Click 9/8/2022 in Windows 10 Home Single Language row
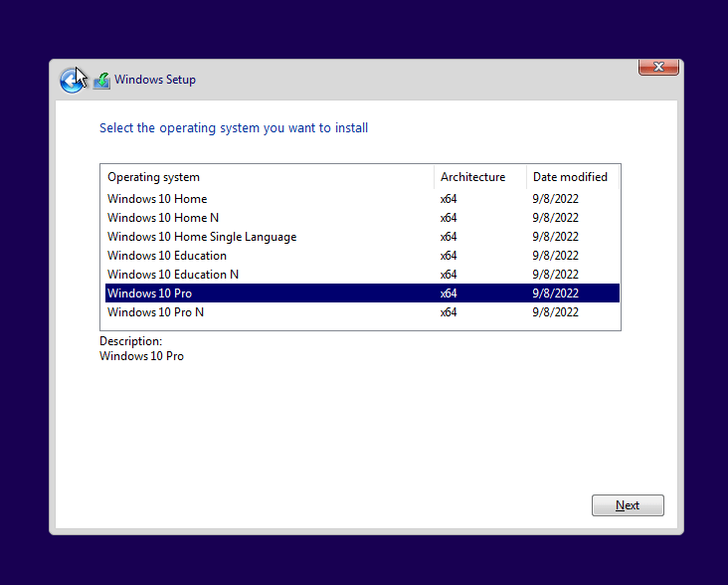The height and width of the screenshot is (585, 728). point(555,237)
